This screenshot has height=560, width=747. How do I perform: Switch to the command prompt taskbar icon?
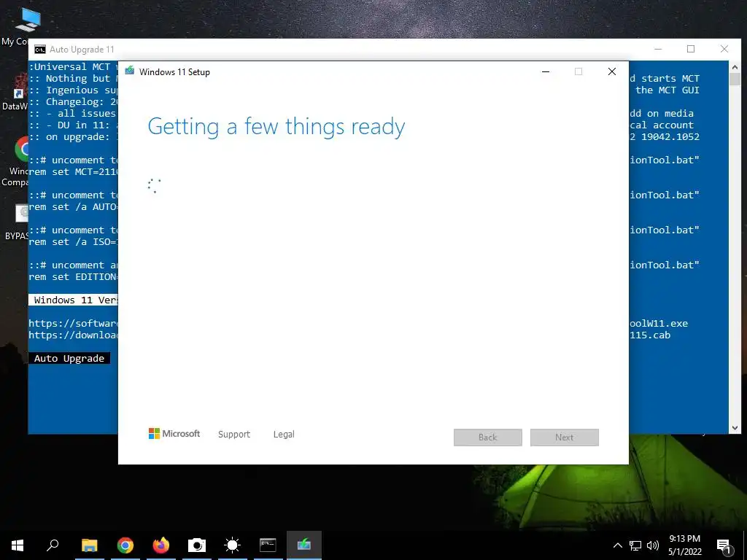[x=268, y=545]
